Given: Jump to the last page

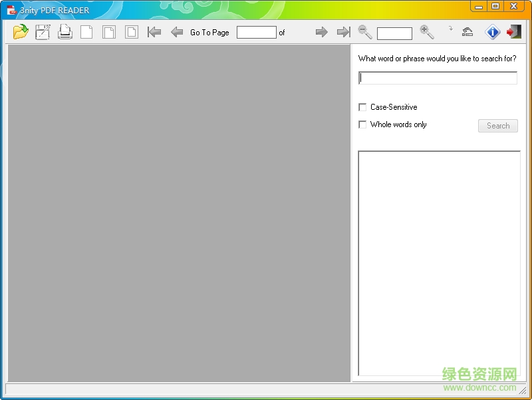Looking at the screenshot, I should pyautogui.click(x=343, y=31).
